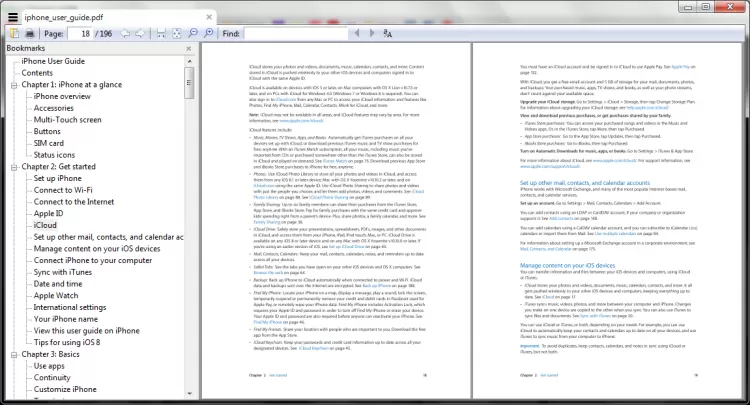
Task: Minimize the PDF viewer window
Action: point(688,7)
